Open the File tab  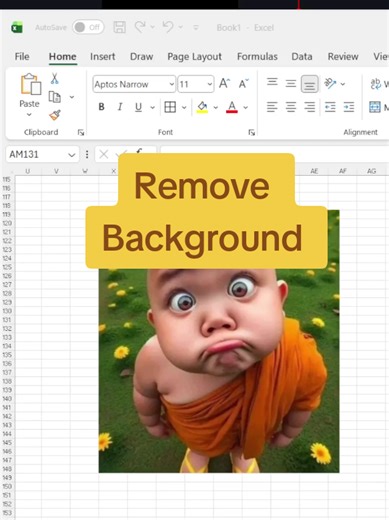tap(22, 56)
